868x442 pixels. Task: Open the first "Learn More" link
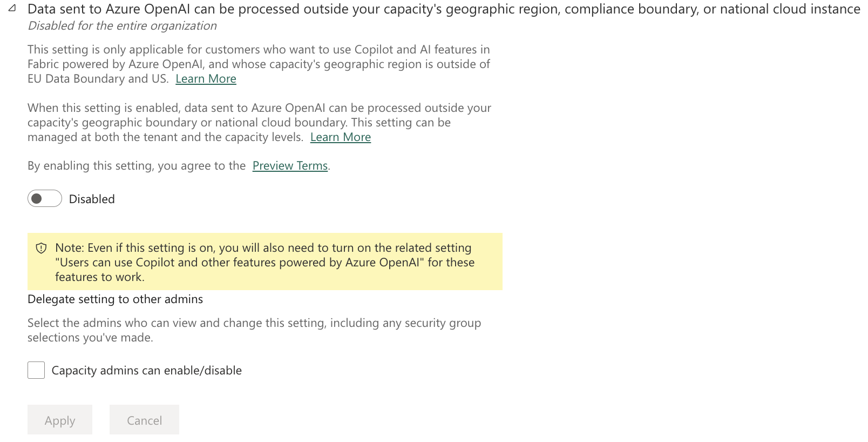[205, 78]
